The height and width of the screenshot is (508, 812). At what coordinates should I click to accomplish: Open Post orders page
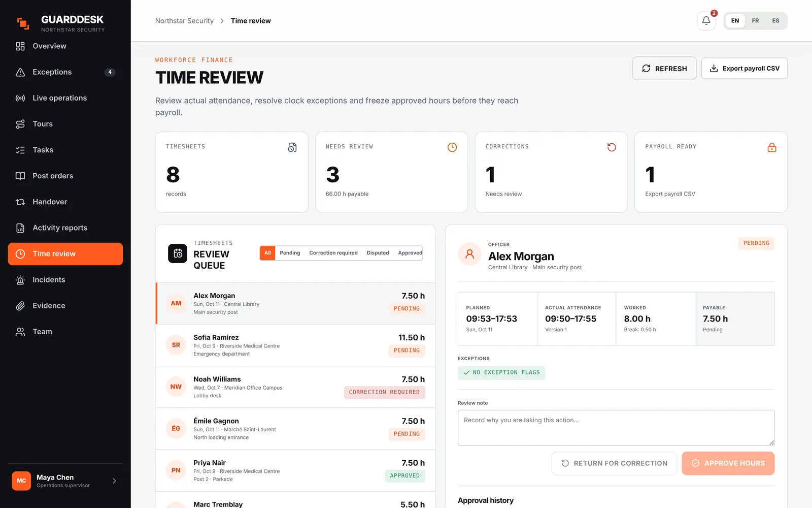click(65, 176)
